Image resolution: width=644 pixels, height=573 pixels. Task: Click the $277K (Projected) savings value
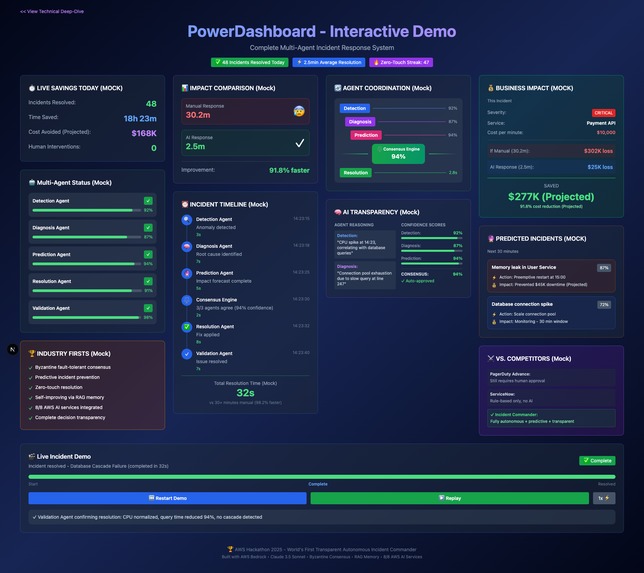pos(551,197)
